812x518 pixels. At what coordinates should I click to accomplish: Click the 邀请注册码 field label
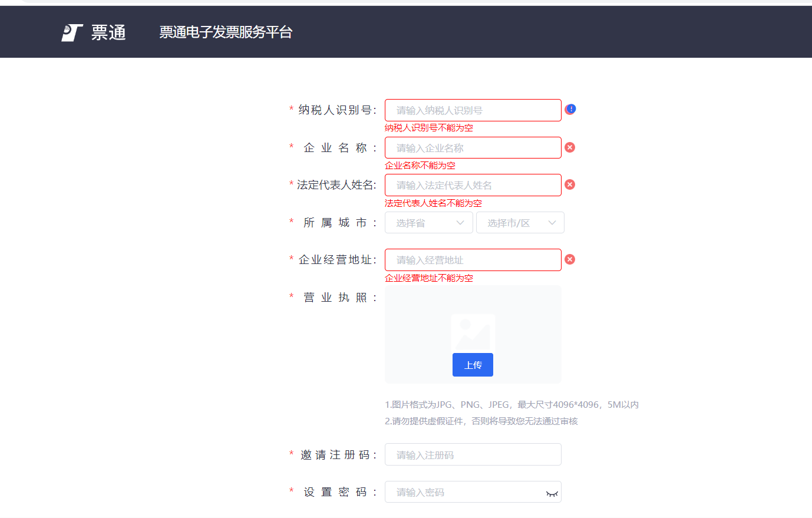(x=338, y=455)
